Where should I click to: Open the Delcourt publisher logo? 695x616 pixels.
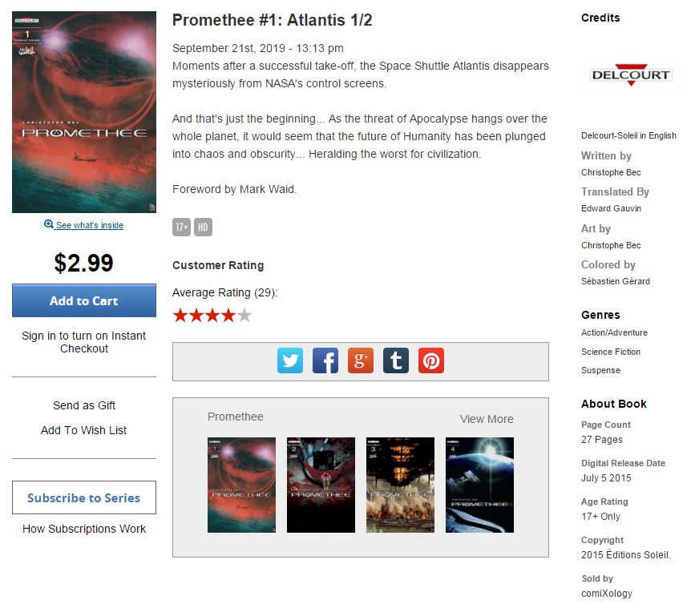tap(631, 74)
